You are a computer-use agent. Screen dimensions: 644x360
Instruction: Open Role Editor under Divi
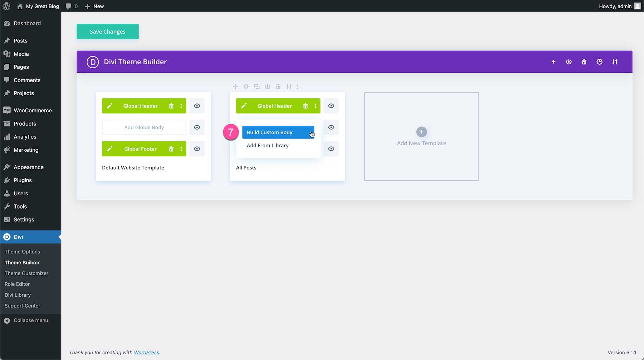point(17,284)
